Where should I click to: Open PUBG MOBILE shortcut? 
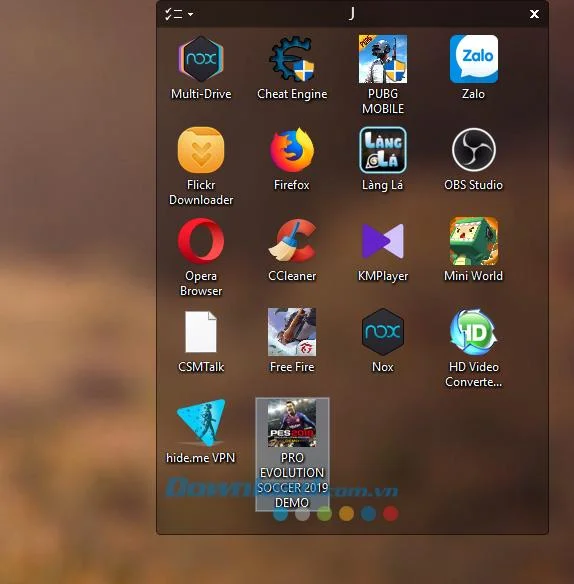tap(383, 59)
